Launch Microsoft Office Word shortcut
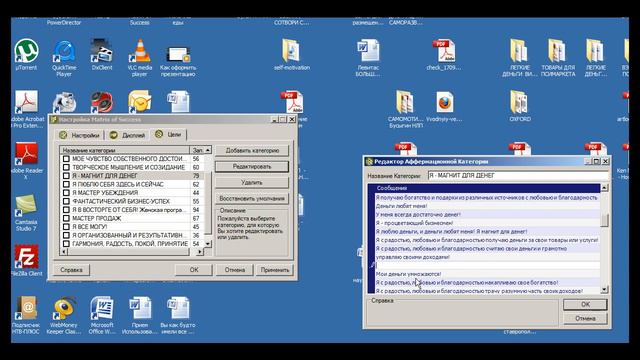This screenshot has height=360, width=640. [102, 309]
